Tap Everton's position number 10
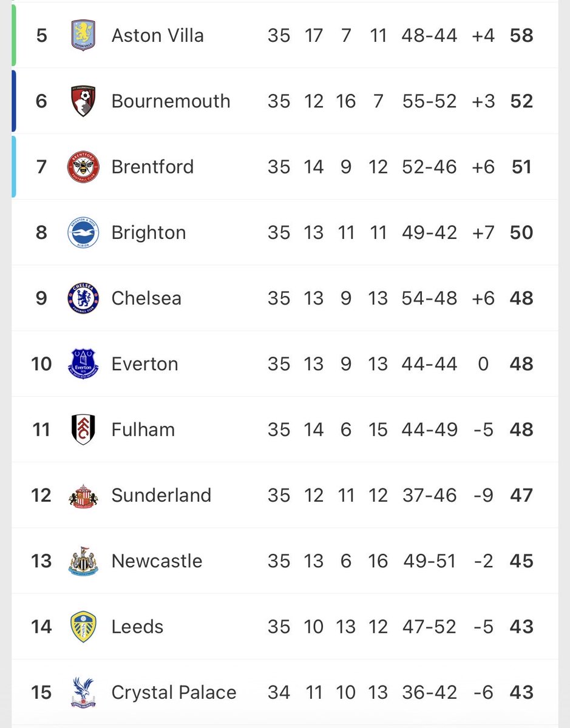The width and height of the screenshot is (570, 728). [x=41, y=364]
